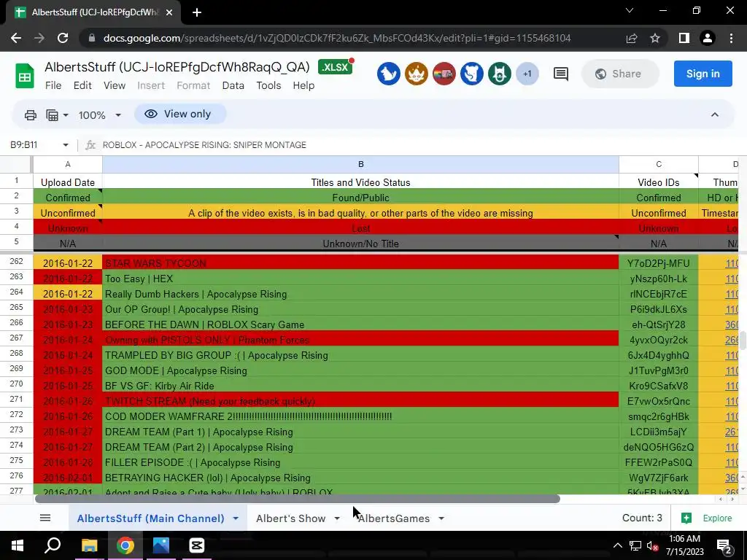Open the View menu
747x560 pixels.
coord(115,85)
